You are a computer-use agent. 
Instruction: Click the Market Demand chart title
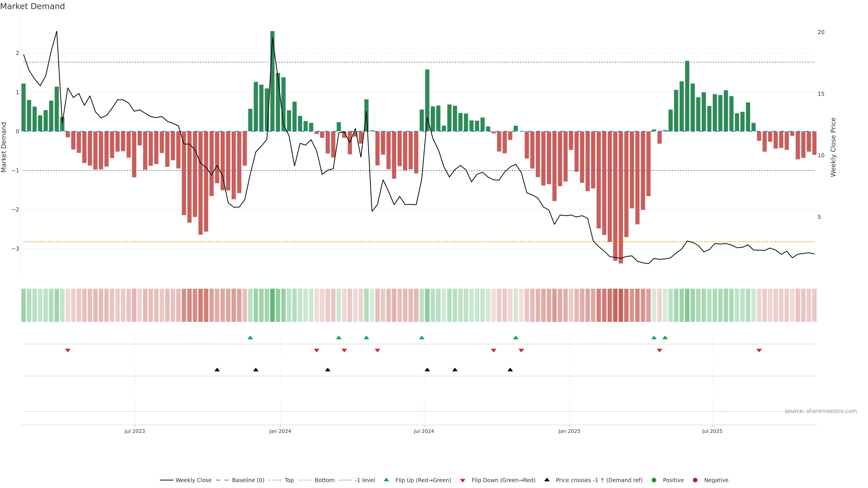pos(32,6)
